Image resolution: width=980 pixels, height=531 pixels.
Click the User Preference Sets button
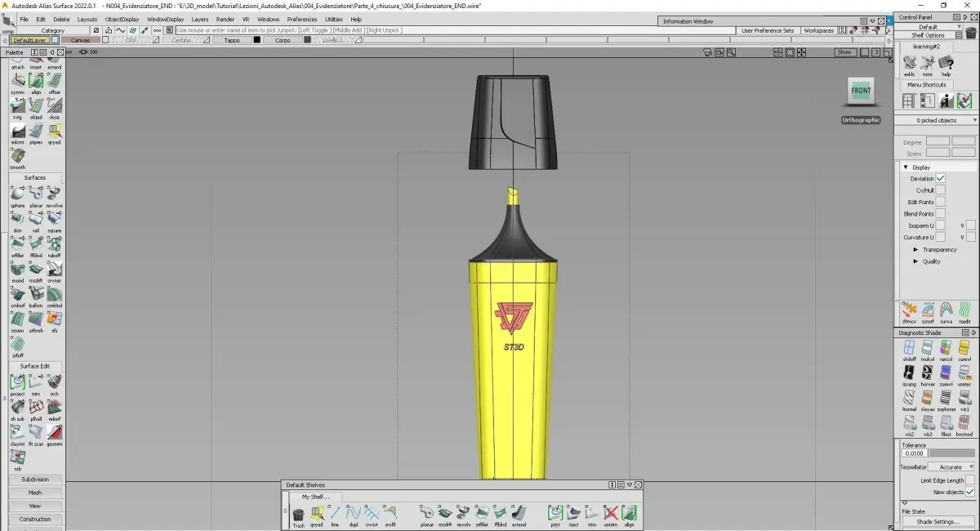pyautogui.click(x=768, y=30)
